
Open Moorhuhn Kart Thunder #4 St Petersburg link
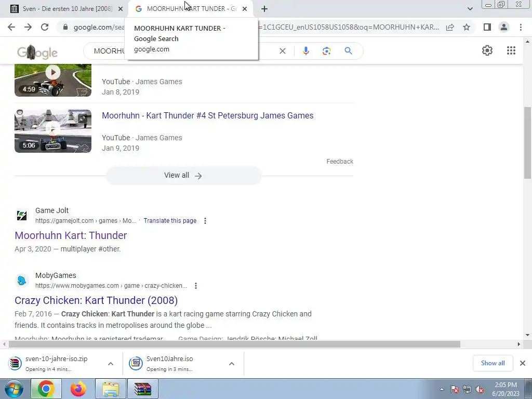[208, 115]
